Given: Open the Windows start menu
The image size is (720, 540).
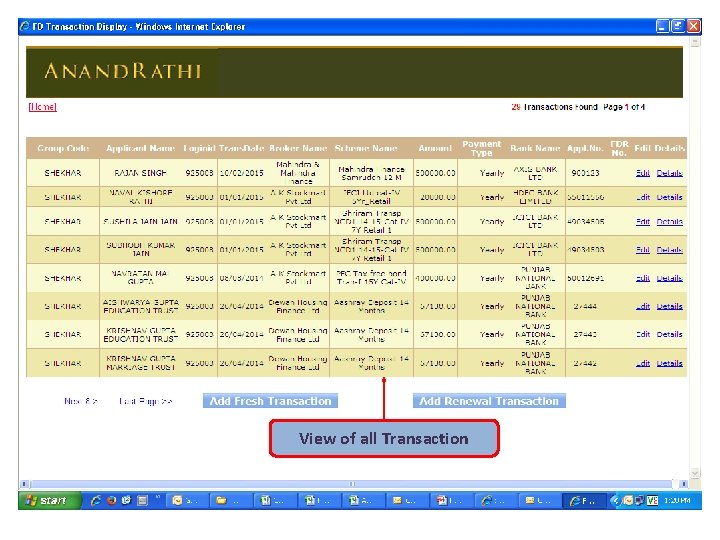Looking at the screenshot, I should (50, 501).
